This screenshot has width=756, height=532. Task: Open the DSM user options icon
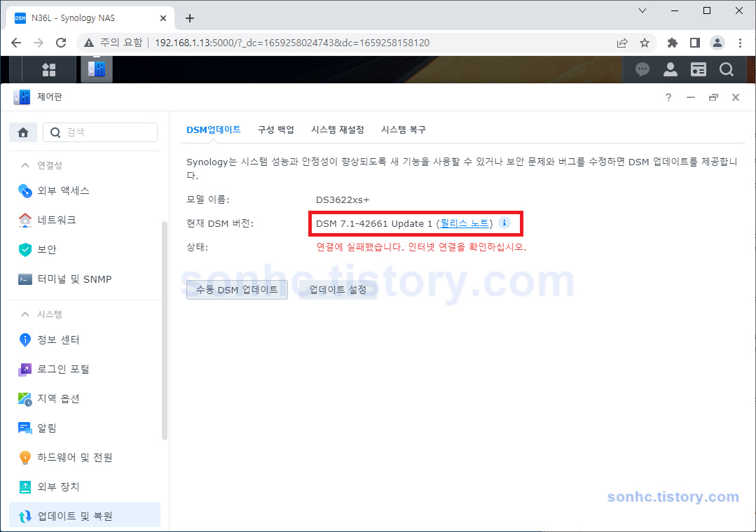click(x=671, y=70)
